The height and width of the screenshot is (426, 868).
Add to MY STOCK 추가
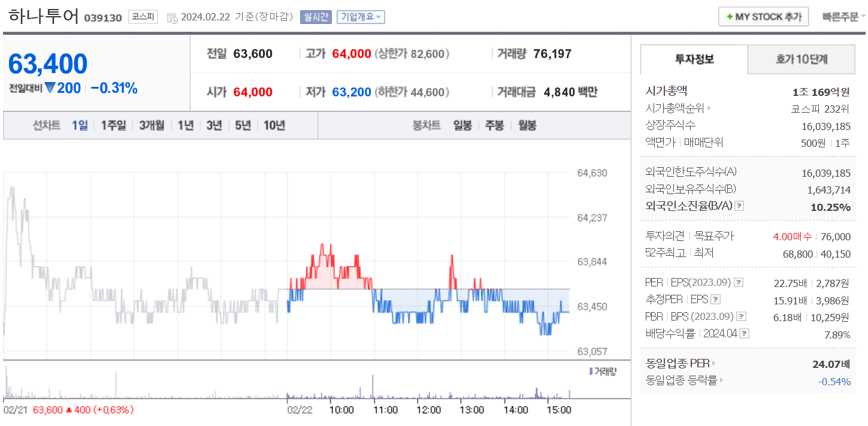[764, 17]
